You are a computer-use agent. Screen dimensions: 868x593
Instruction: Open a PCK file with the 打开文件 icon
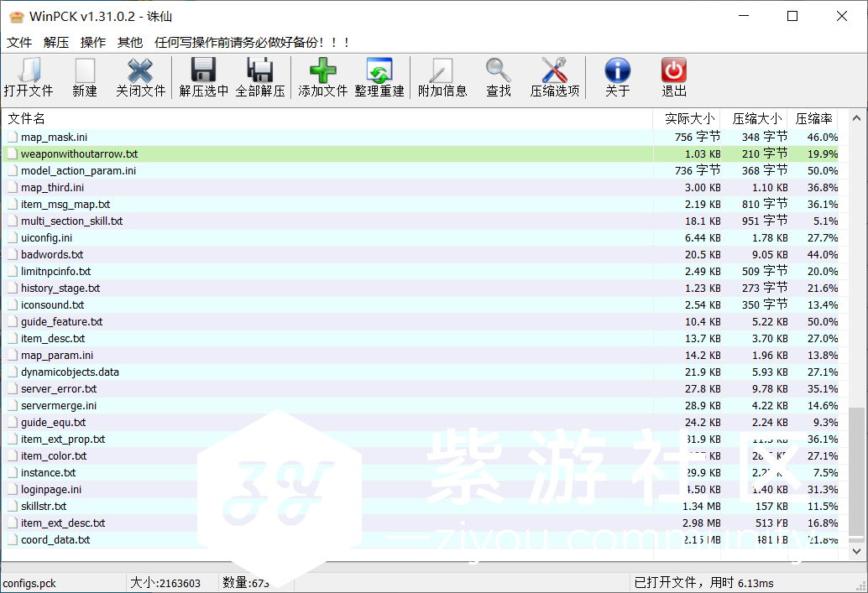click(x=29, y=76)
